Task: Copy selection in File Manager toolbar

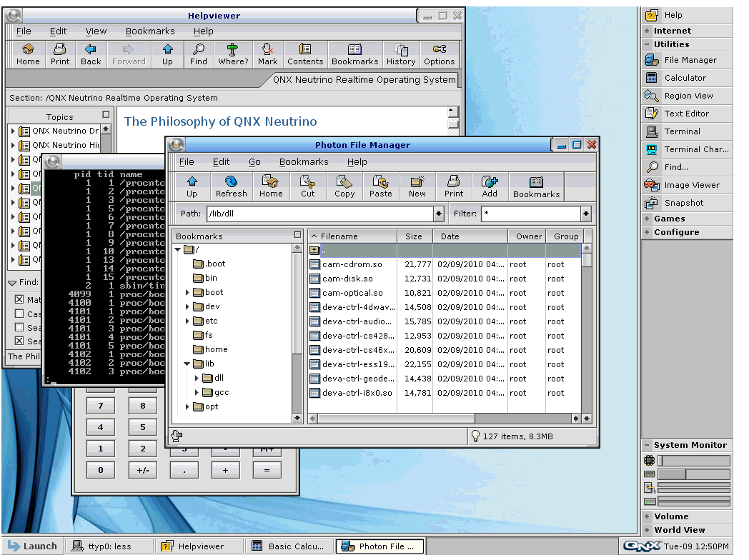Action: 344,186
